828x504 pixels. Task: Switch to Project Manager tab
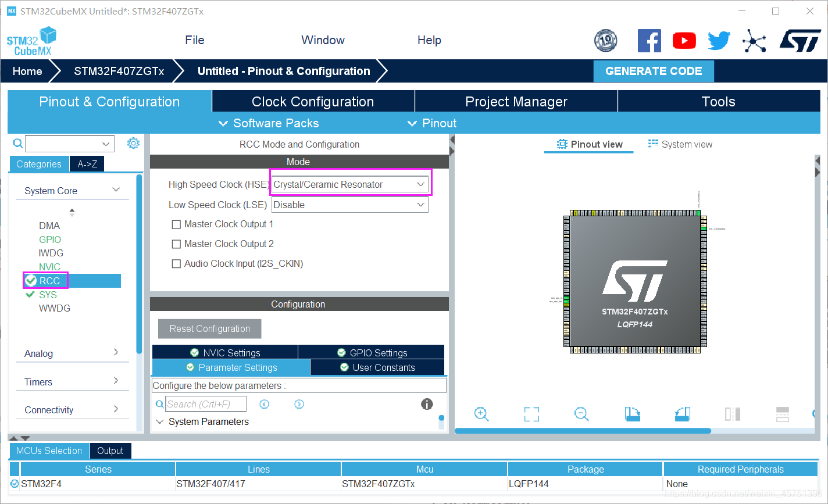(x=516, y=101)
